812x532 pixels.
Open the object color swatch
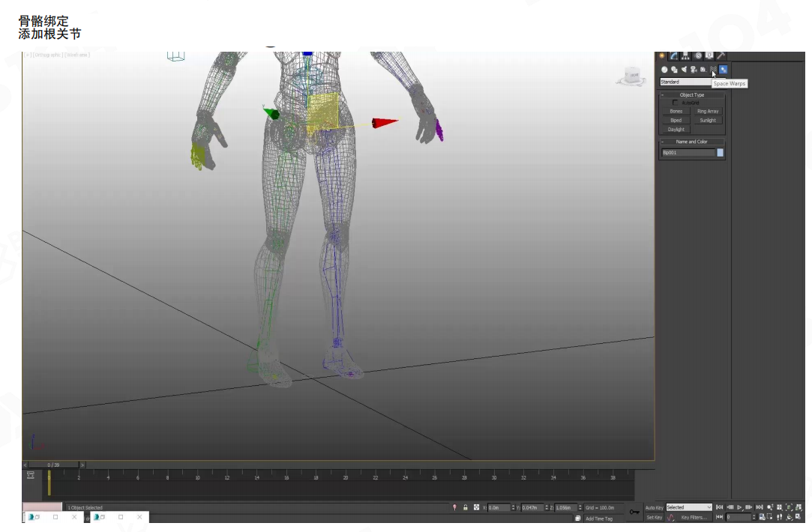721,153
